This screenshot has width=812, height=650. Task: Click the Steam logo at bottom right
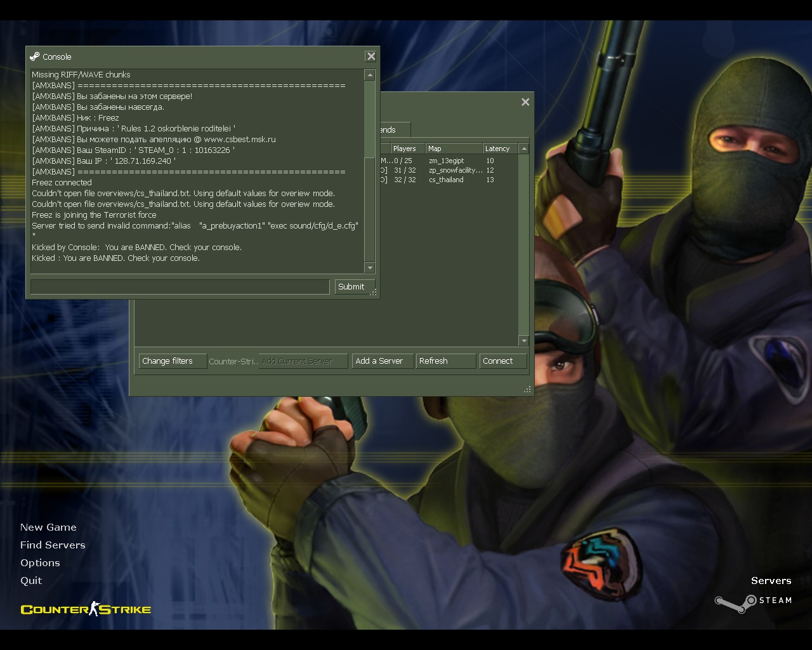tap(753, 601)
